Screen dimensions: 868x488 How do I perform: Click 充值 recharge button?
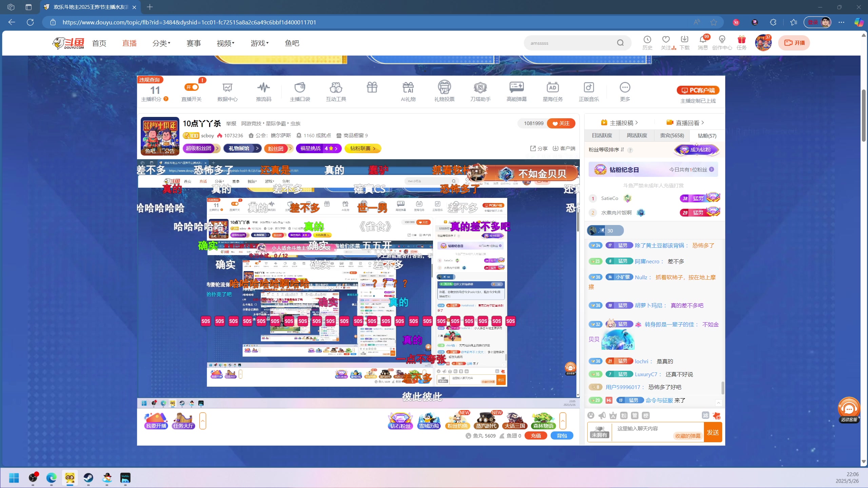536,436
